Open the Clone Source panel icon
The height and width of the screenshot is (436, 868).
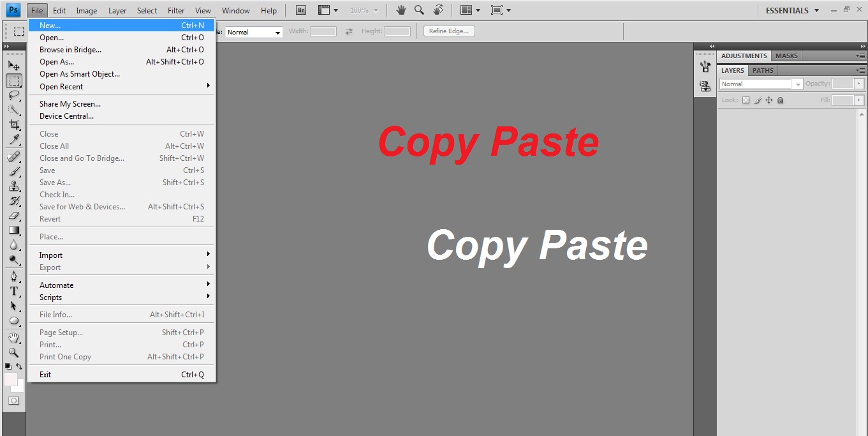705,86
